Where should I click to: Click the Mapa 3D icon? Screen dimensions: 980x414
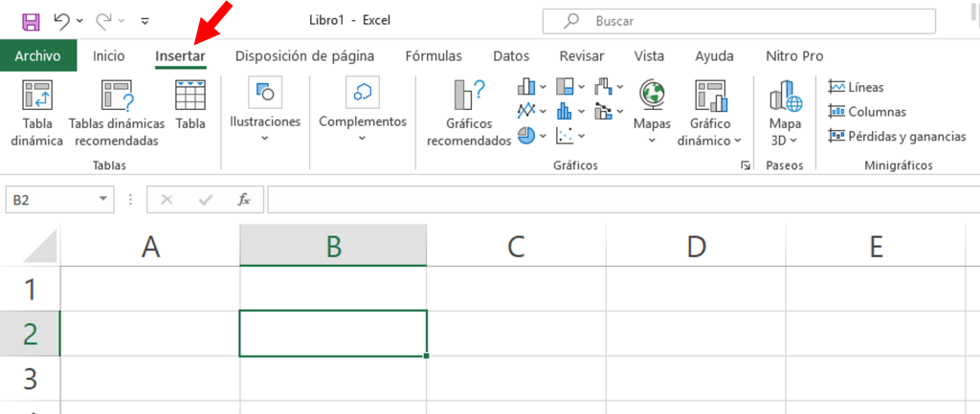tap(785, 96)
